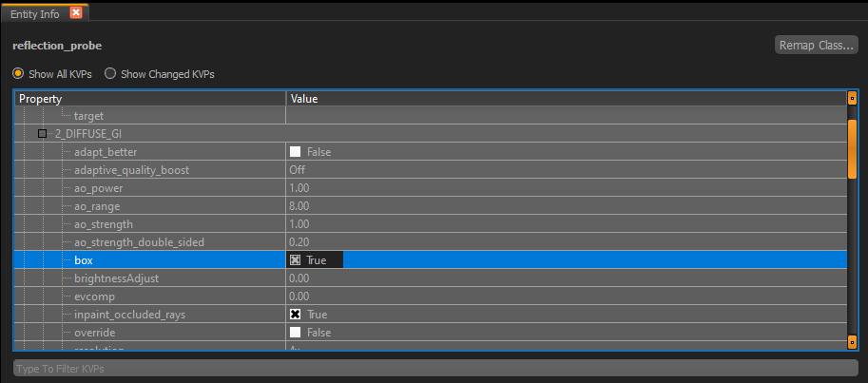Focus the Type To Filter KVPs field

[x=435, y=368]
